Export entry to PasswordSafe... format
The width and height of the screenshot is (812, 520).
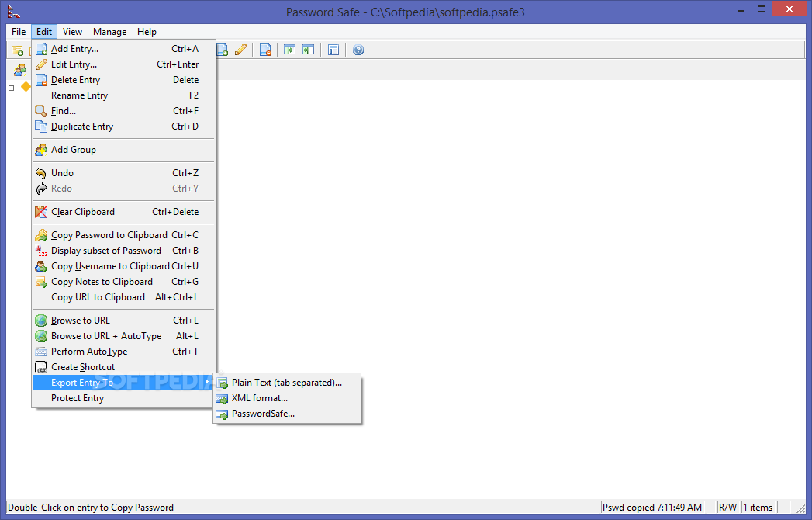point(287,414)
